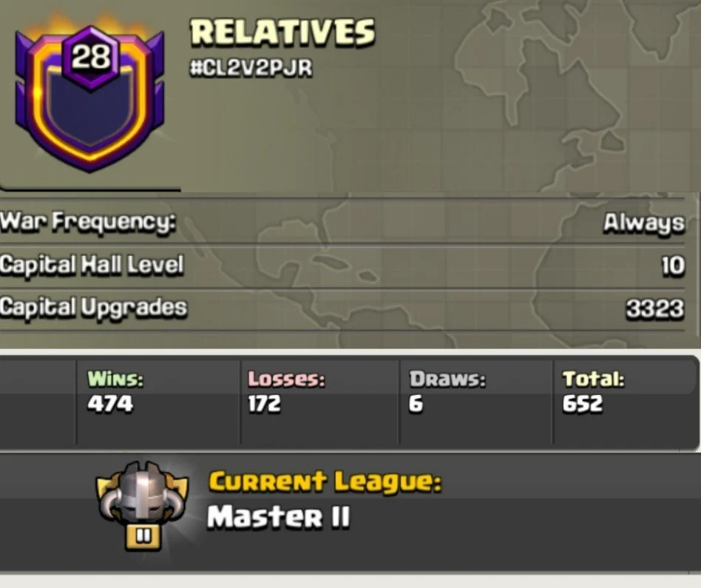Select the RELATIVES clan name
The height and width of the screenshot is (588, 701).
[x=282, y=33]
